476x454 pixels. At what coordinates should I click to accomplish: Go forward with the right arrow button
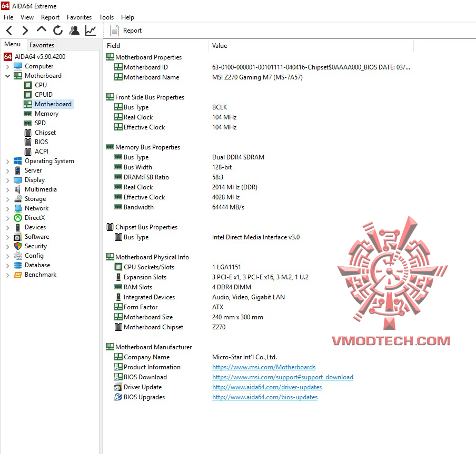(25, 31)
